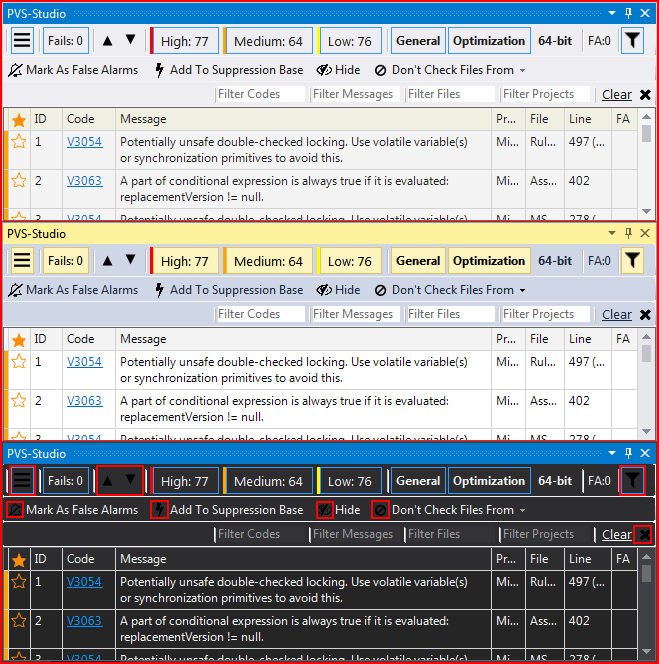Click the star icon on dark panel's row 1
Viewport: 659px width, 664px height.
pyautogui.click(x=18, y=581)
